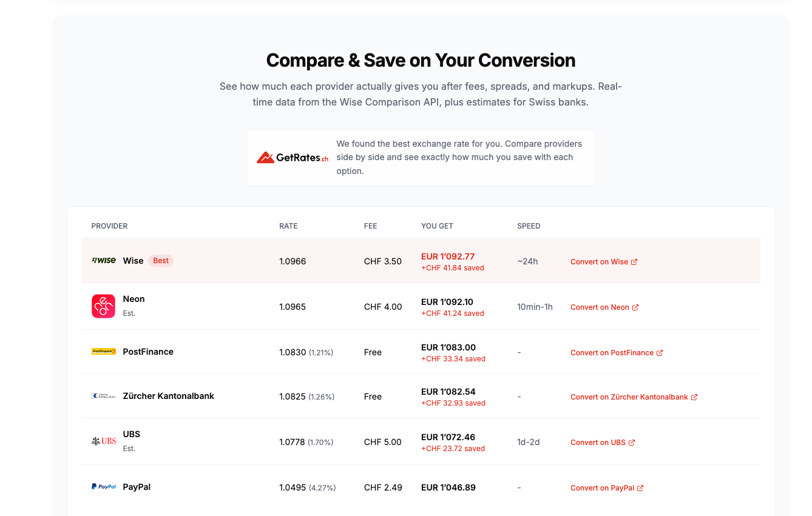The width and height of the screenshot is (812, 516).
Task: Open the Convert on Zürcher Kantonalbank link
Action: [629, 397]
